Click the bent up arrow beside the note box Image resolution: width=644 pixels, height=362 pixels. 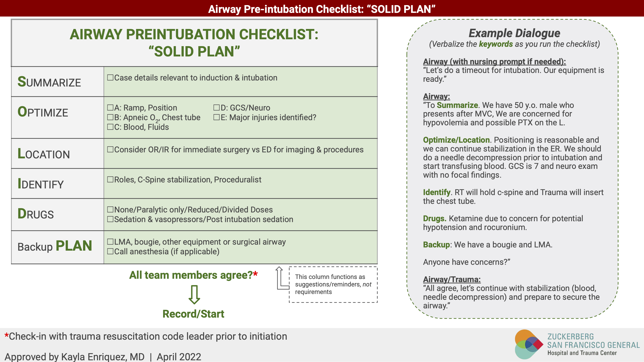tap(281, 278)
